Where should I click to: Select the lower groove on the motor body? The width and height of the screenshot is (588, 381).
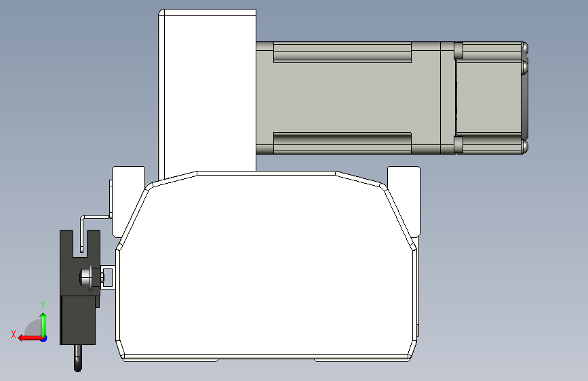click(342, 142)
